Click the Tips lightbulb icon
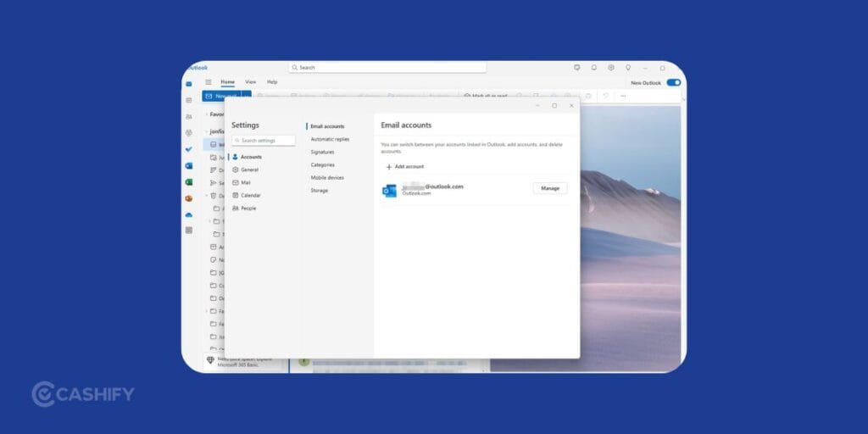The height and width of the screenshot is (434, 868). [x=628, y=68]
